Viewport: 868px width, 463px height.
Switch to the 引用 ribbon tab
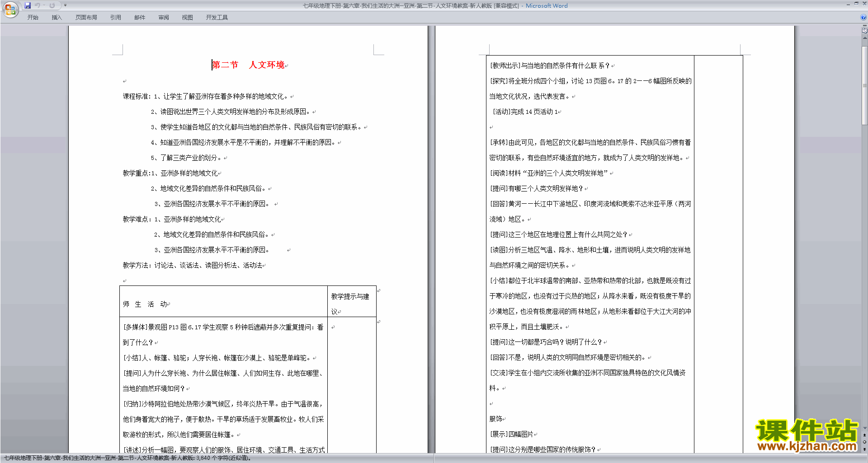point(116,18)
